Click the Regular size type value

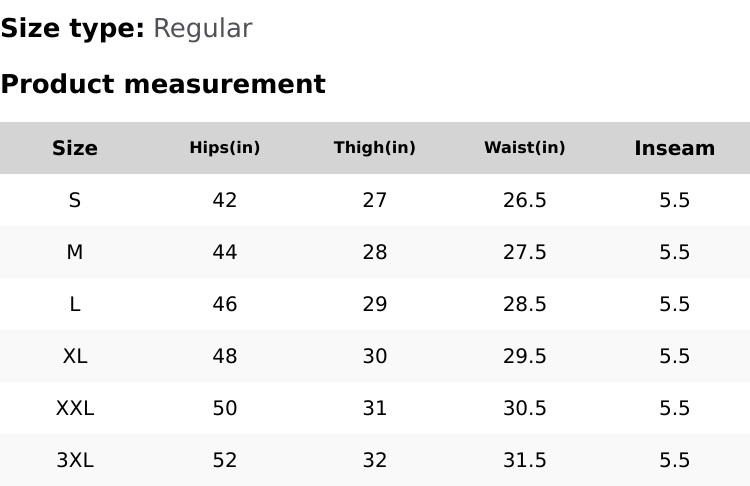point(202,28)
